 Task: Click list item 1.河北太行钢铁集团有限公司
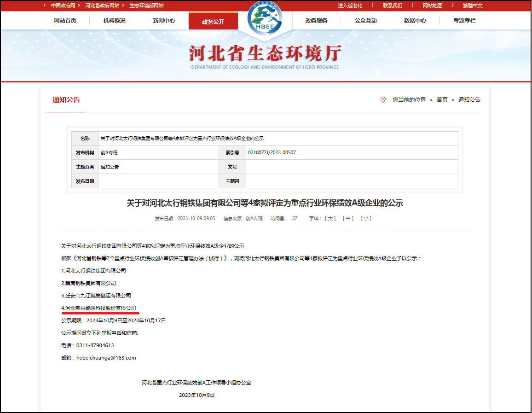coord(93,271)
